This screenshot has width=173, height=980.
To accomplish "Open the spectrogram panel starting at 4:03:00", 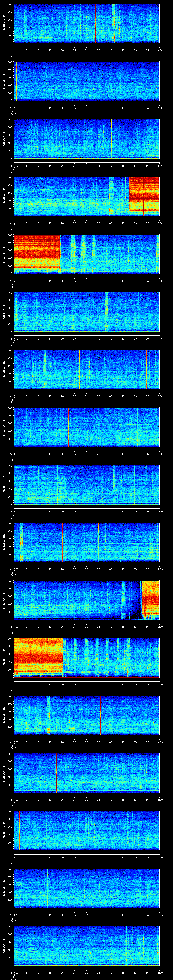I will (x=86, y=139).
